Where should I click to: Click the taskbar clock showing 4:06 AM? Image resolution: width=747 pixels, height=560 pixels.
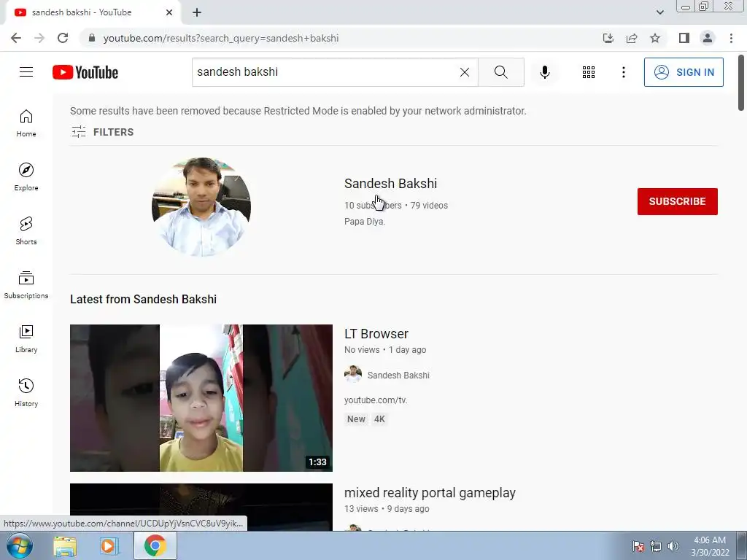[710, 546]
